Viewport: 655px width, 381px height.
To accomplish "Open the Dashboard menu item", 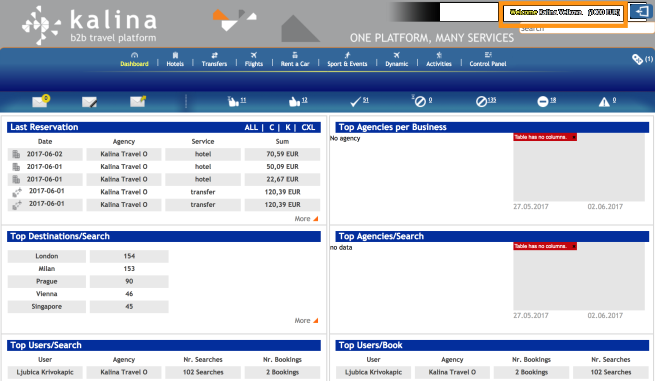I will [134, 60].
